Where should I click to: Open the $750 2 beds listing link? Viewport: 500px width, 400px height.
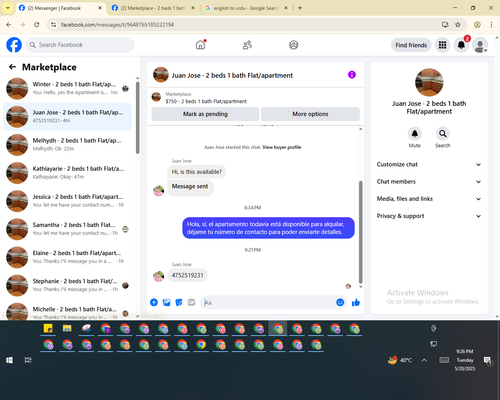click(206, 101)
